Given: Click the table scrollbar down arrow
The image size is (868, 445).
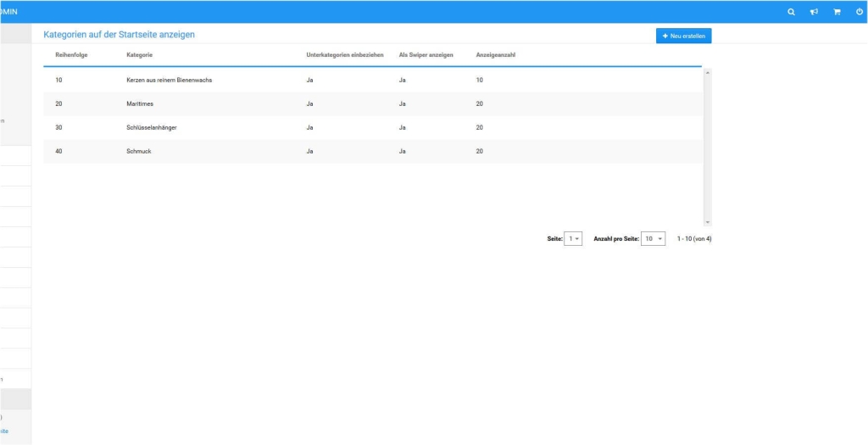Looking at the screenshot, I should point(708,222).
